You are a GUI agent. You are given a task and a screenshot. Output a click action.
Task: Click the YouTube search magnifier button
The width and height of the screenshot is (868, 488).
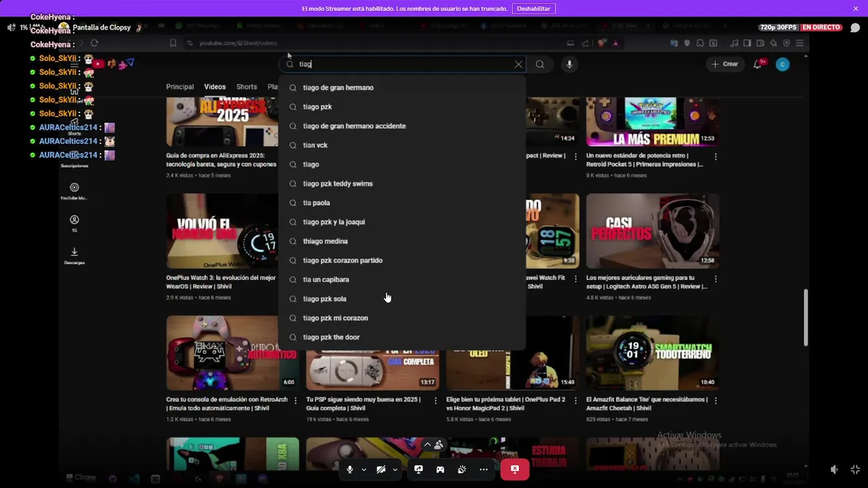click(540, 64)
